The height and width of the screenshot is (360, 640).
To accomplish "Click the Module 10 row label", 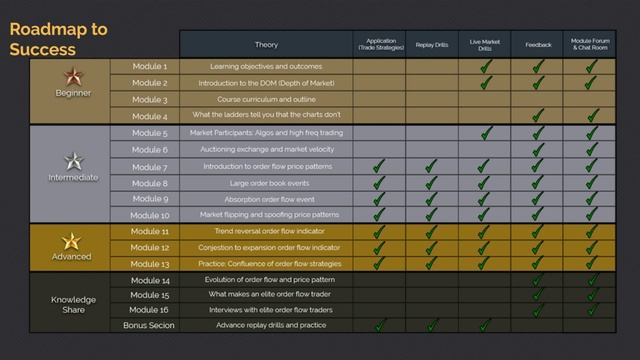I will tap(149, 215).
